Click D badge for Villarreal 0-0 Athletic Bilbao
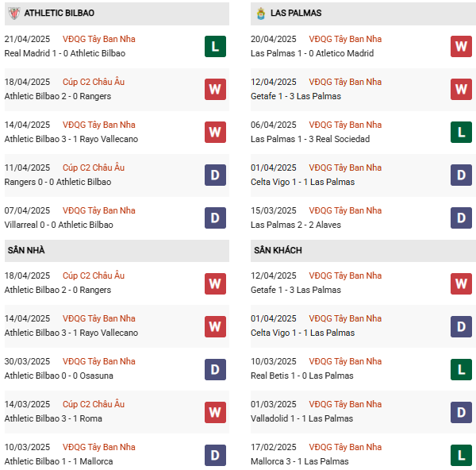 click(215, 218)
